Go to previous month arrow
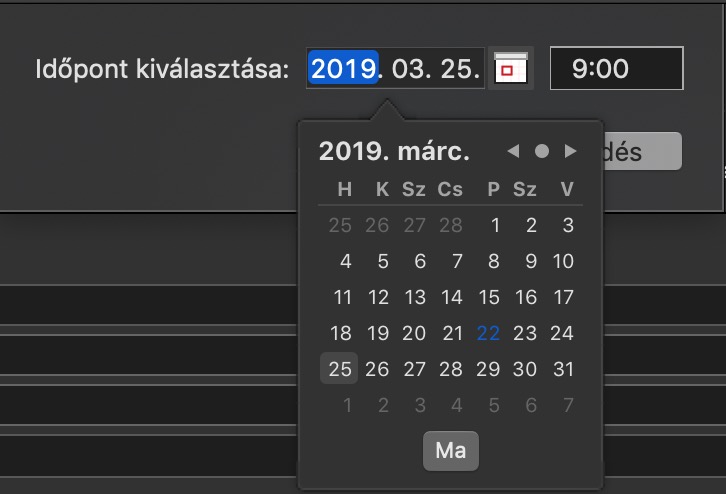The height and width of the screenshot is (494, 726). (514, 151)
